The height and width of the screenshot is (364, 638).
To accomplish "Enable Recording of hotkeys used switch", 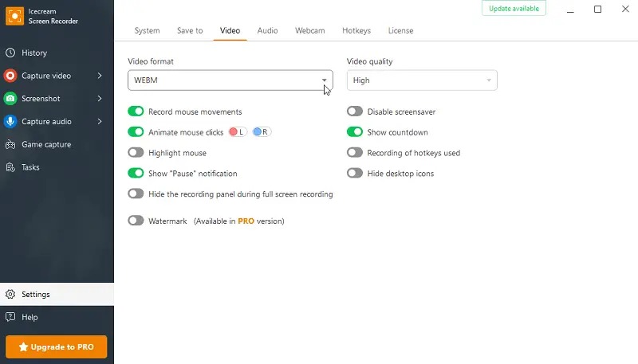I will (355, 153).
